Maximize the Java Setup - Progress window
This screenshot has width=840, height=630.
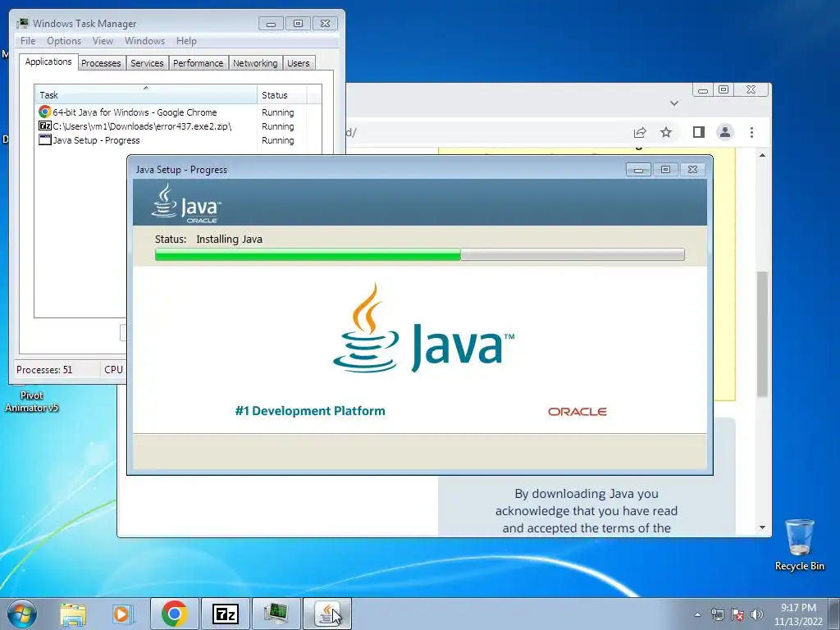click(x=665, y=170)
